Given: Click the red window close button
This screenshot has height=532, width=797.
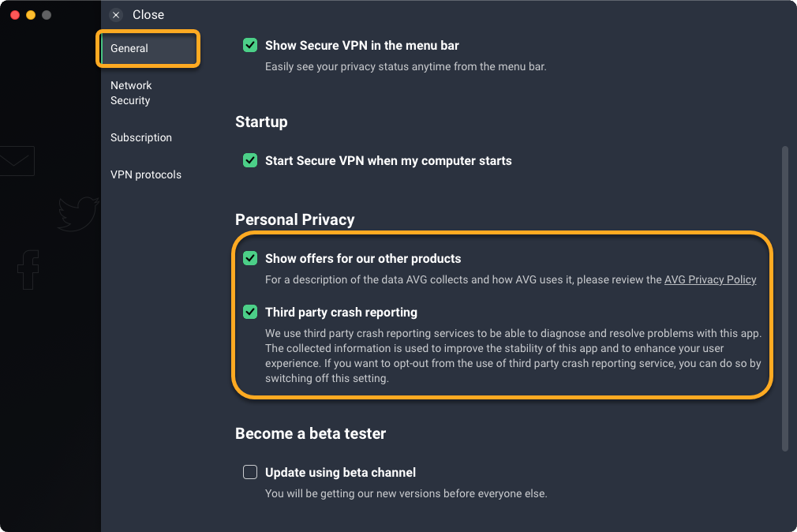Looking at the screenshot, I should [15, 15].
